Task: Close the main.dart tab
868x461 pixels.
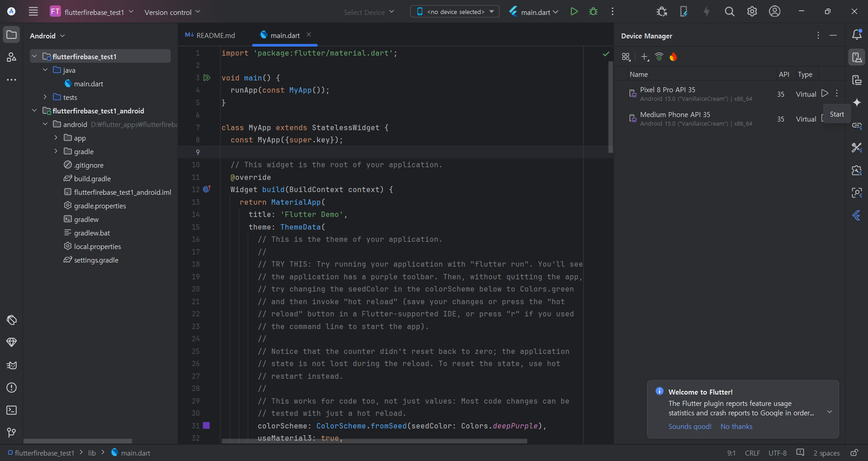Action: [309, 34]
